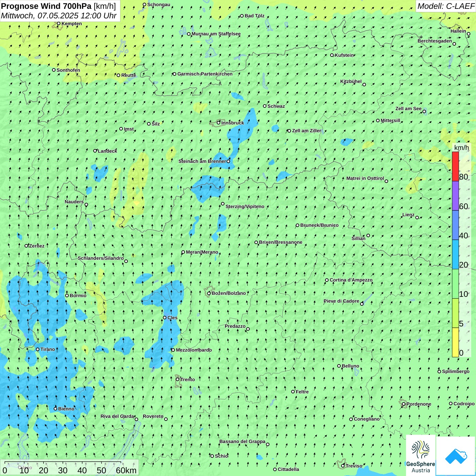Click the 'Bruneck/Brunico' label
The image size is (476, 476).
pos(319,225)
